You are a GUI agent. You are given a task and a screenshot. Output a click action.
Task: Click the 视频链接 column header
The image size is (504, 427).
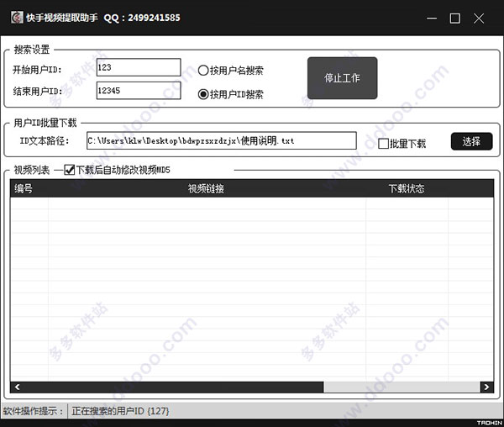point(207,188)
